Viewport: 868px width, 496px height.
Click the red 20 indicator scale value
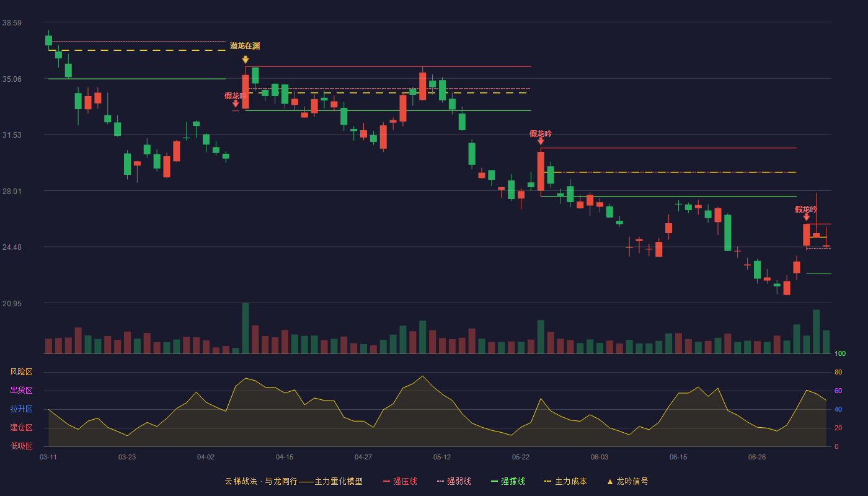click(x=838, y=428)
